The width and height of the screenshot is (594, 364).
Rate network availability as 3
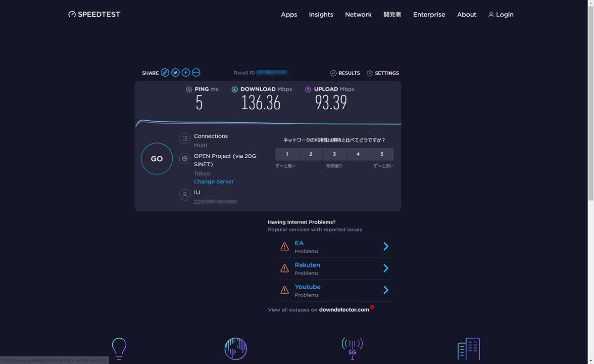click(x=335, y=154)
